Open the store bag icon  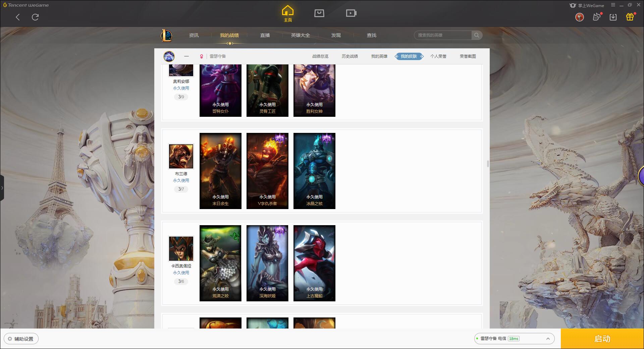(x=319, y=13)
